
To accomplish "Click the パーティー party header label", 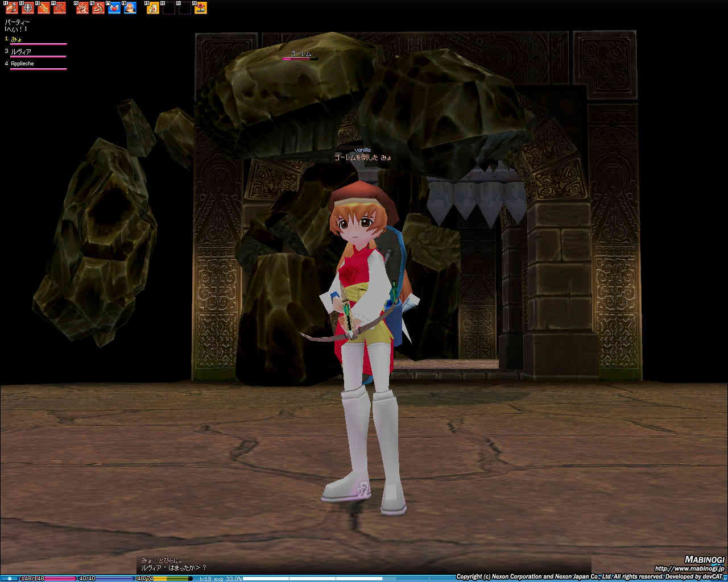I will (17, 22).
